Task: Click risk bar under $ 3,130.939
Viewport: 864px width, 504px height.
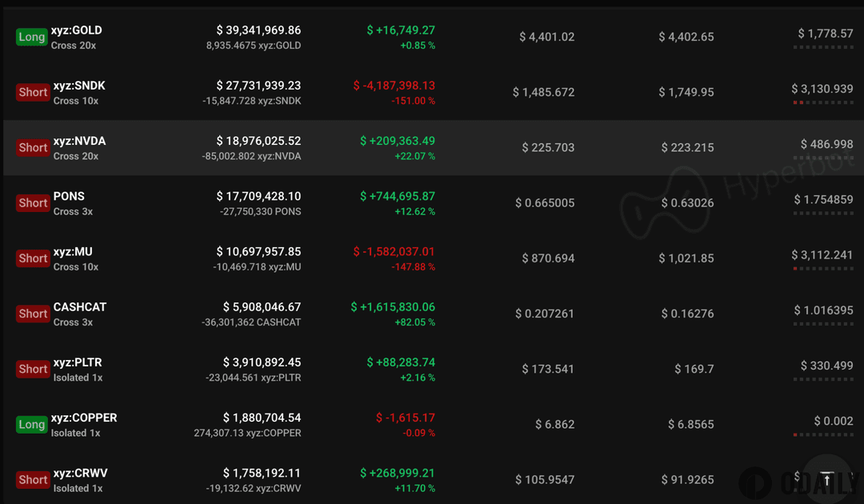Action: pyautogui.click(x=823, y=102)
